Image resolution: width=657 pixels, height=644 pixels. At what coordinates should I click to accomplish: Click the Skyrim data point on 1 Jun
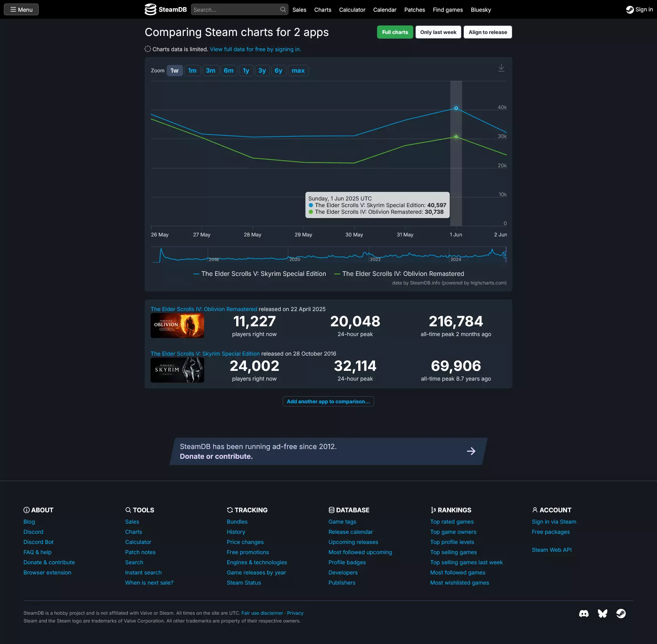456,108
